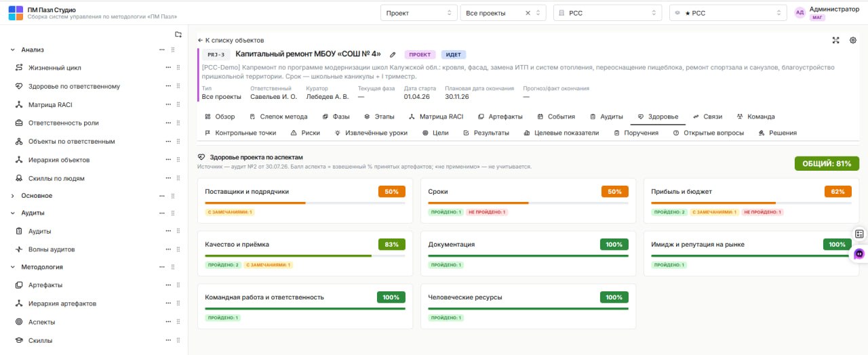The height and width of the screenshot is (355, 868).
Task: Click the ОБЩИЙ: 81% overall score badge
Action: click(x=827, y=163)
